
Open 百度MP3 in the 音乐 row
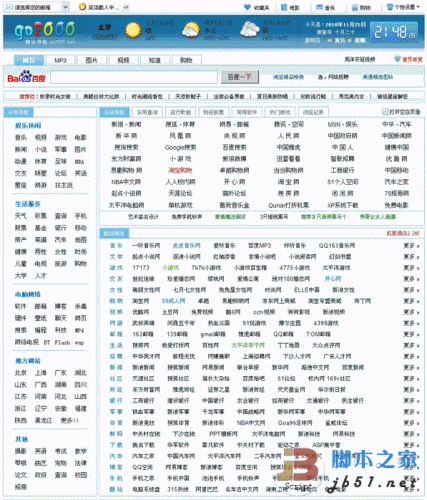[x=260, y=246]
